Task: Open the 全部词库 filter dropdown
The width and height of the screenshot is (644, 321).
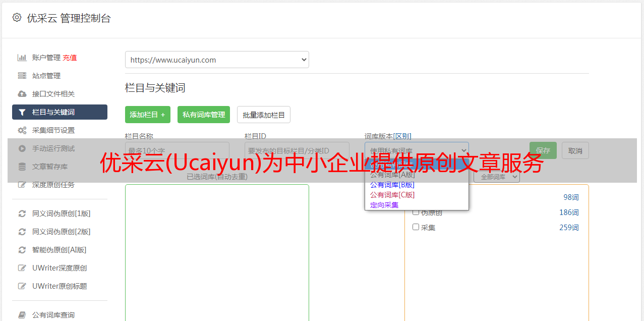Action: (x=496, y=177)
